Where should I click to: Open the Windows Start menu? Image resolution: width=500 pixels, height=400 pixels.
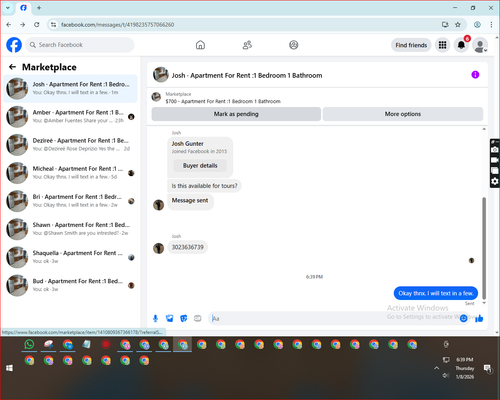[9, 368]
